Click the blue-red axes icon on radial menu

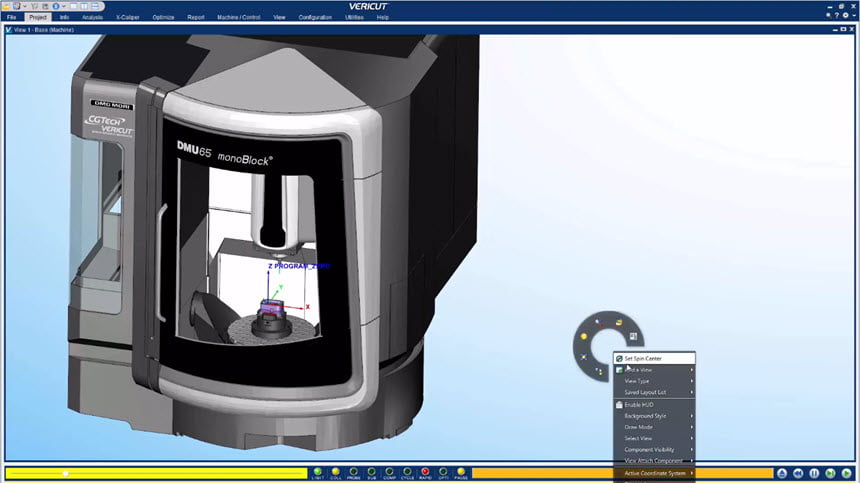click(599, 323)
